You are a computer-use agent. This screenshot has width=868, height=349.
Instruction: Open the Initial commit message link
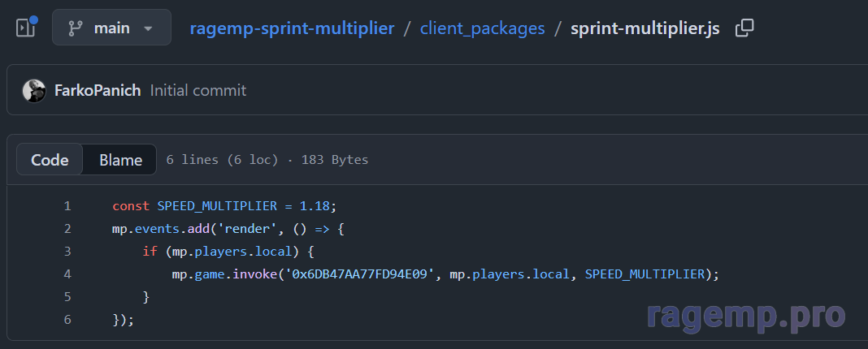pos(198,91)
